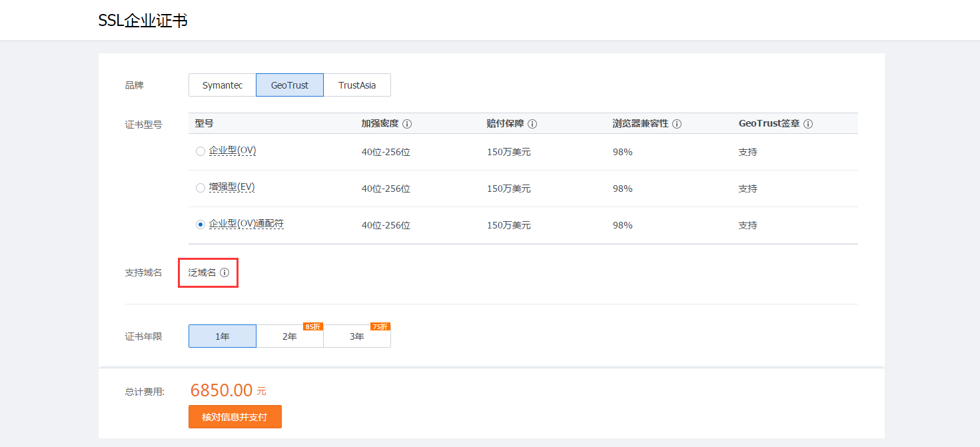Click the 85折 discount badge
The height and width of the screenshot is (447, 980).
tap(312, 326)
